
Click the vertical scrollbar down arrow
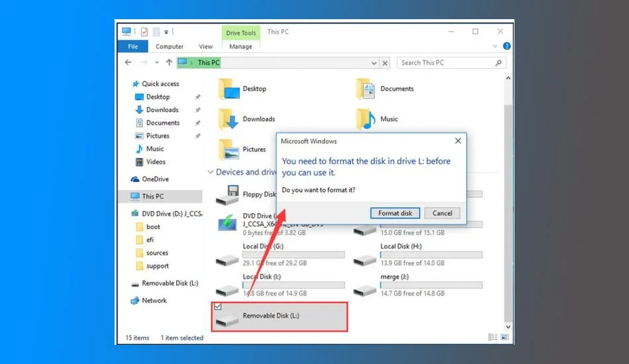(508, 327)
